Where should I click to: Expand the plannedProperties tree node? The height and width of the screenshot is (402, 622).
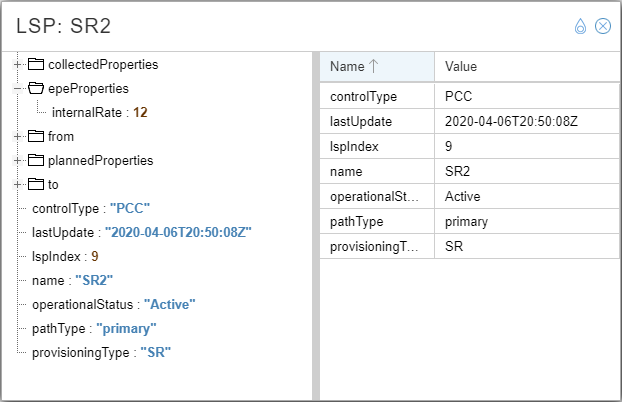[x=17, y=160]
